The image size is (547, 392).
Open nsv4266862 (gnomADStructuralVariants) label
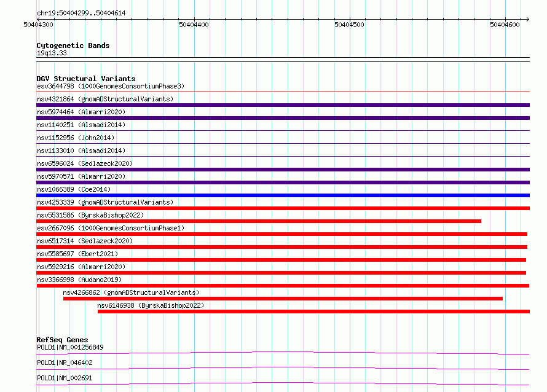[131, 292]
